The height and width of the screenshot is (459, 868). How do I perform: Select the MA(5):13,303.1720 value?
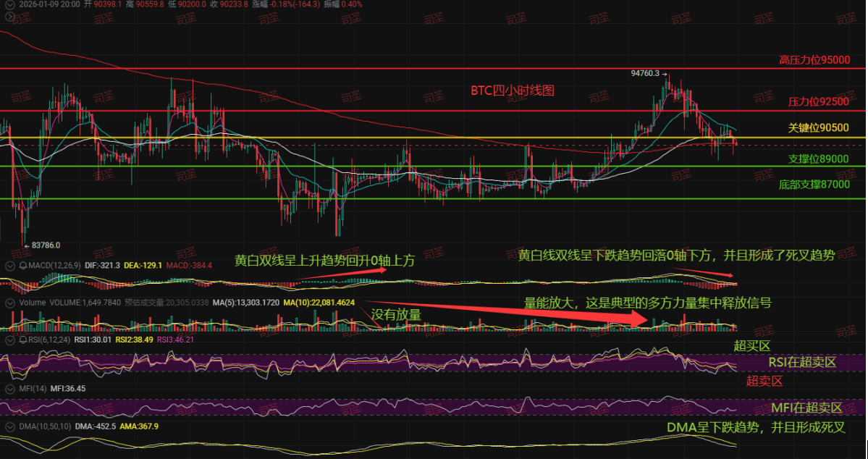pos(246,303)
